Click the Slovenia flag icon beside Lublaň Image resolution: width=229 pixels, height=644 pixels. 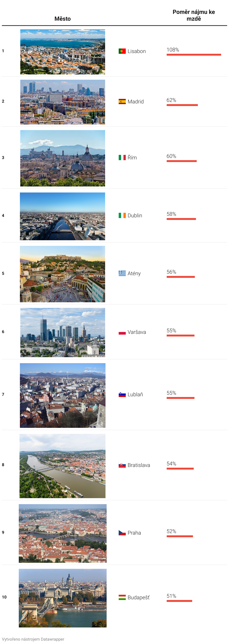[122, 395]
